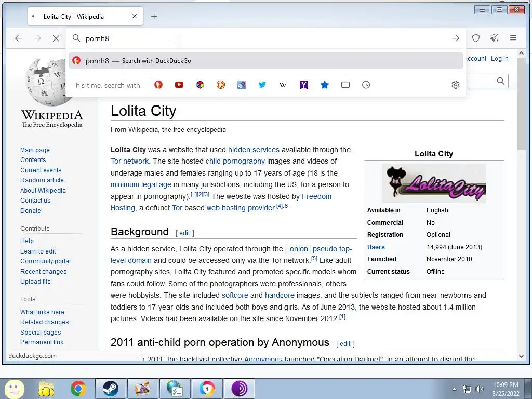This screenshot has width=532, height=399.
Task: Click the Donate link
Action: [31, 211]
